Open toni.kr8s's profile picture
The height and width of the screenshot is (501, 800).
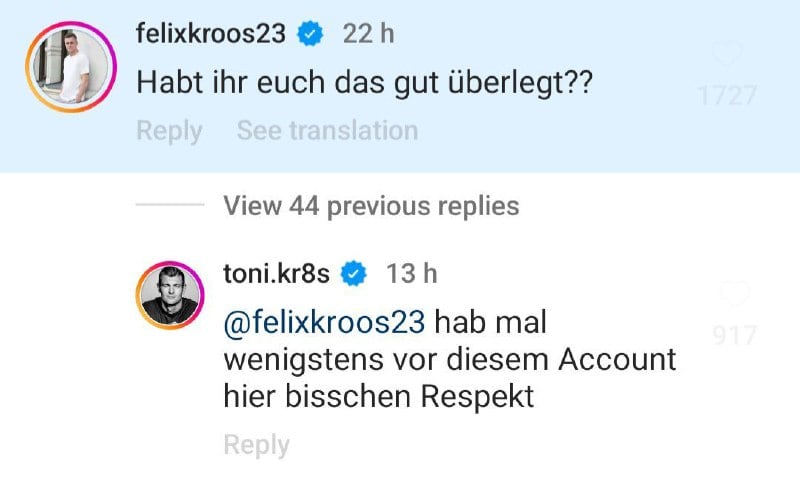pos(169,297)
